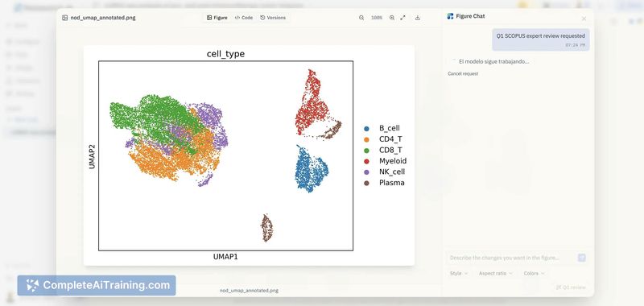Send the figure change message
Image resolution: width=644 pixels, height=306 pixels.
pyautogui.click(x=581, y=258)
